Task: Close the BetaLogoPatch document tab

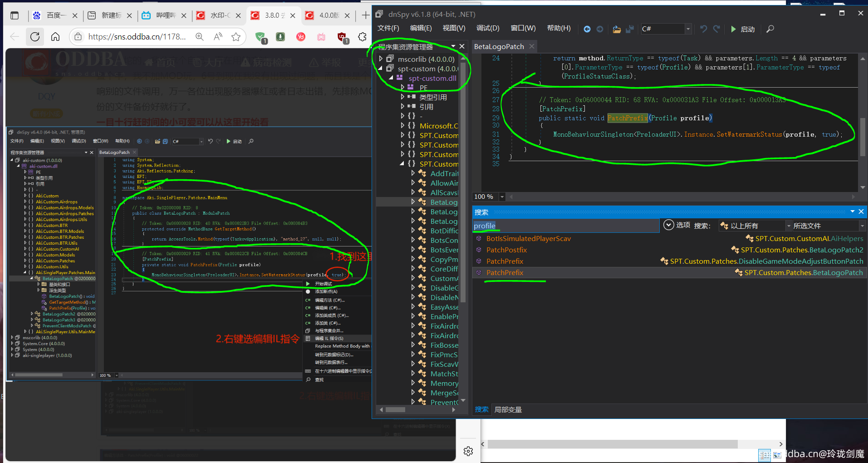Action: [532, 46]
